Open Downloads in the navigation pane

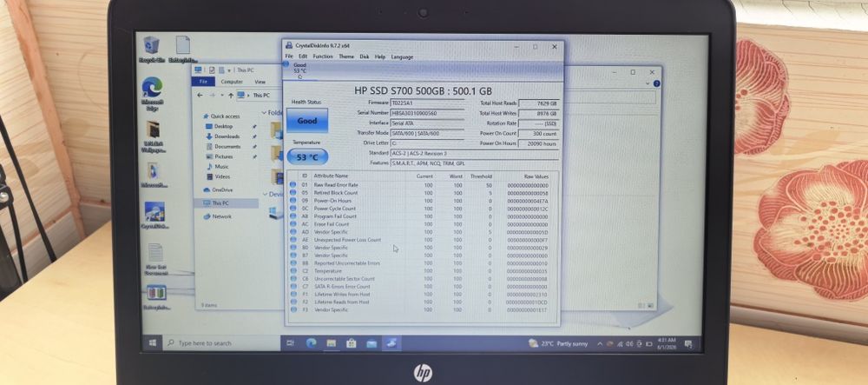tap(223, 136)
